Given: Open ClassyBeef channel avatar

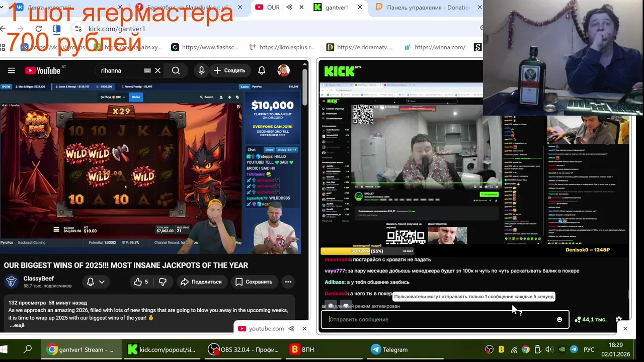Looking at the screenshot, I should 12,282.
